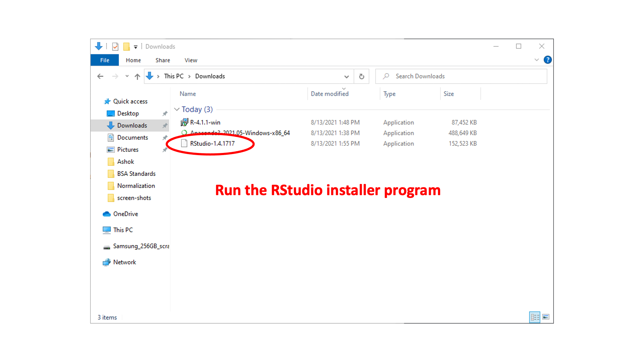Viewport: 644px width, 362px height.
Task: Open the screen-shots folder
Action: [x=134, y=198]
